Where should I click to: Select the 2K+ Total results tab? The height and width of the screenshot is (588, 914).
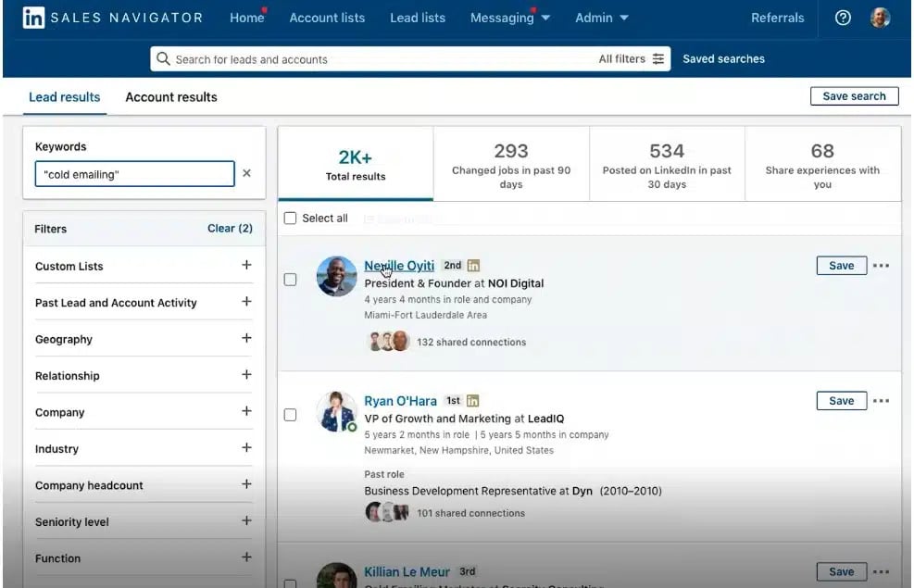[x=356, y=164]
